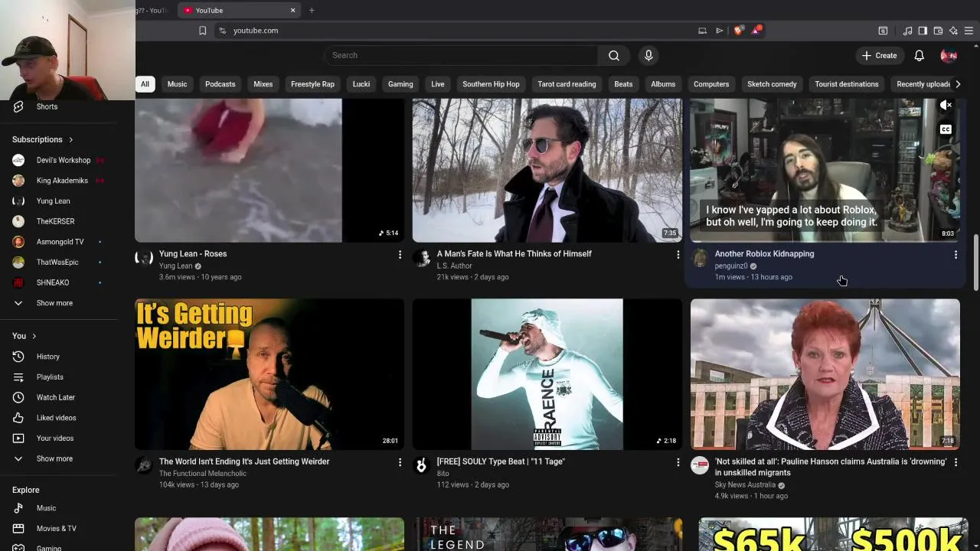This screenshot has width=980, height=551.
Task: Play the Pauline Hanson video thumbnail
Action: click(x=825, y=374)
